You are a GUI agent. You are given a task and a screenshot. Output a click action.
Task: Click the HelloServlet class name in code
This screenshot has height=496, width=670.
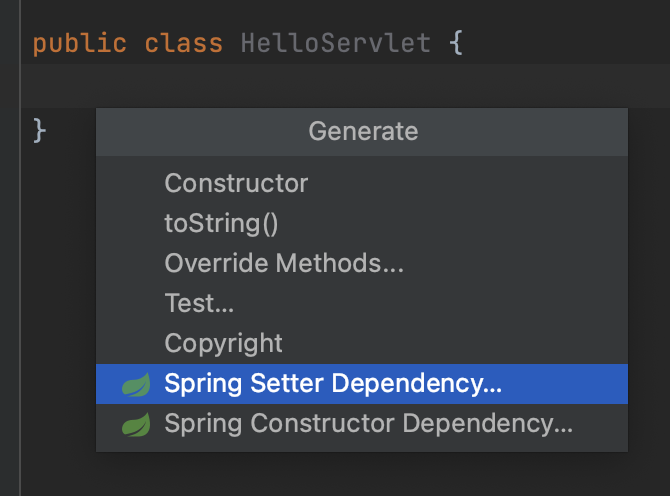(336, 43)
